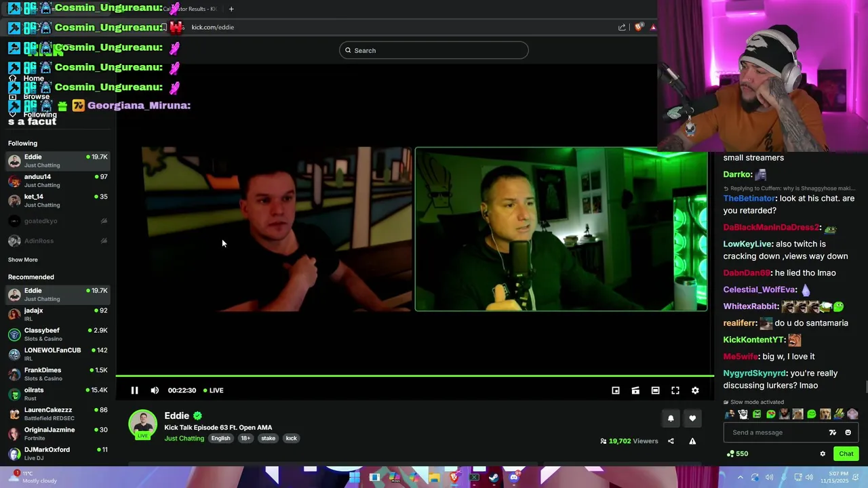Screen dimensions: 868x488
Task: Pause the live stream
Action: pos(134,390)
